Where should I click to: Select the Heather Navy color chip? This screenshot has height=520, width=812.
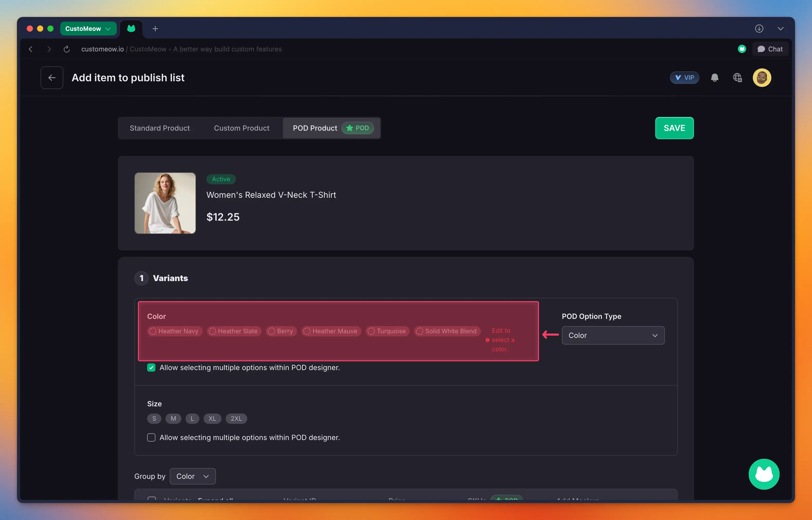175,331
